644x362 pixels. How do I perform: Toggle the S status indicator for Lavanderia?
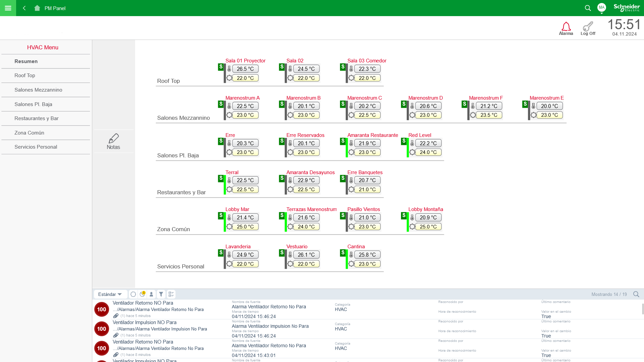[x=221, y=253]
